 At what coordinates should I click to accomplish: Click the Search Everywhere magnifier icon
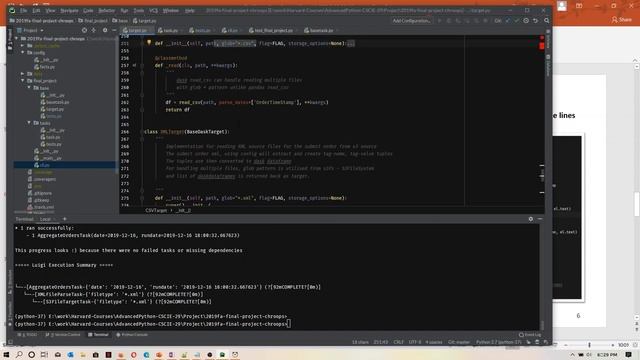tap(547, 20)
